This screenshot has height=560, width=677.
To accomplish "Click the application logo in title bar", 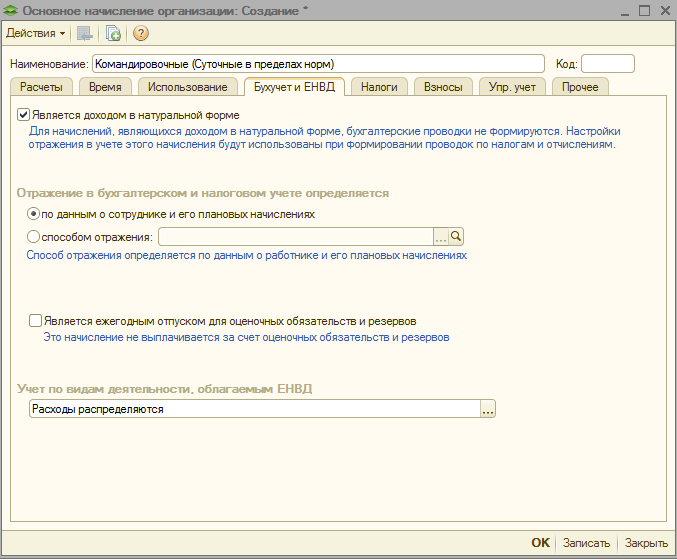I will (x=11, y=10).
